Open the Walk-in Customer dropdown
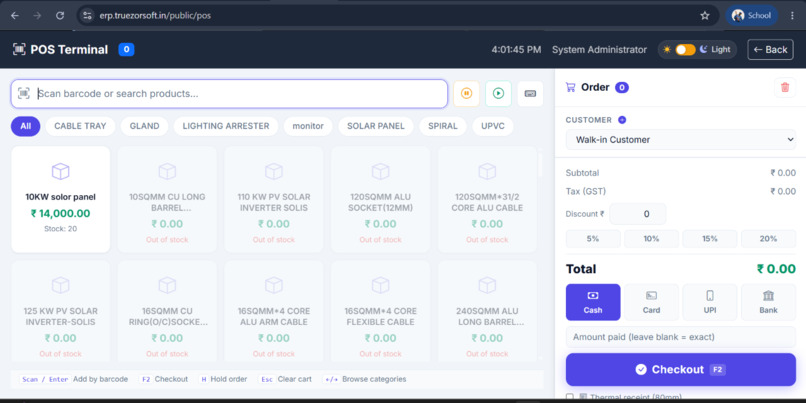 681,140
